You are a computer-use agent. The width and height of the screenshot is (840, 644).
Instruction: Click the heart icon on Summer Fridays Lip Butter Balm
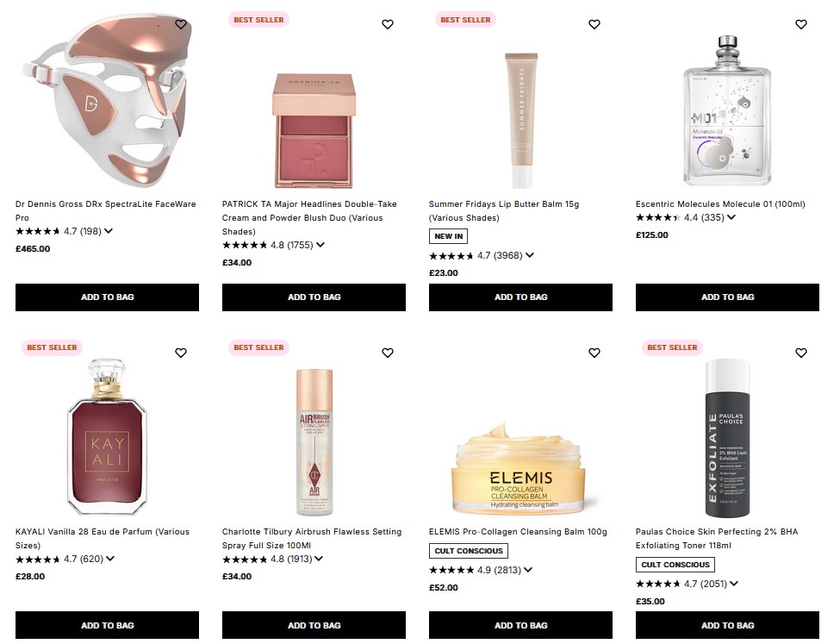coord(594,25)
